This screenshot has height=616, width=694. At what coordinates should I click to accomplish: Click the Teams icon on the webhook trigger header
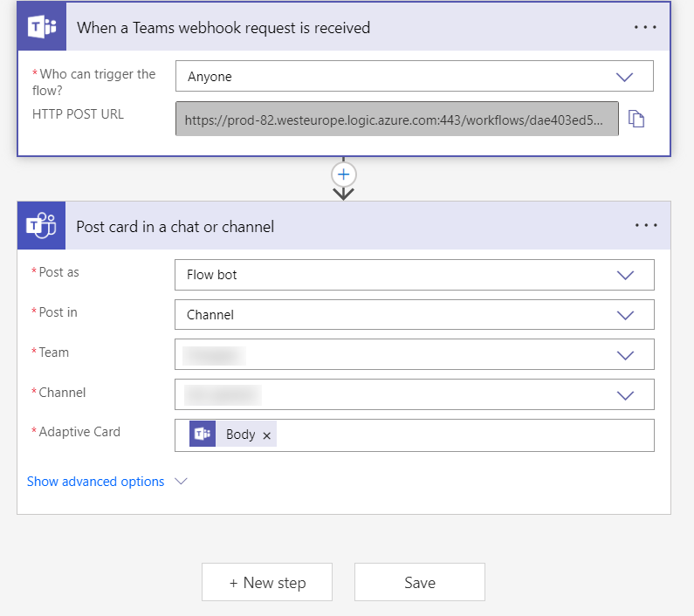tap(42, 27)
